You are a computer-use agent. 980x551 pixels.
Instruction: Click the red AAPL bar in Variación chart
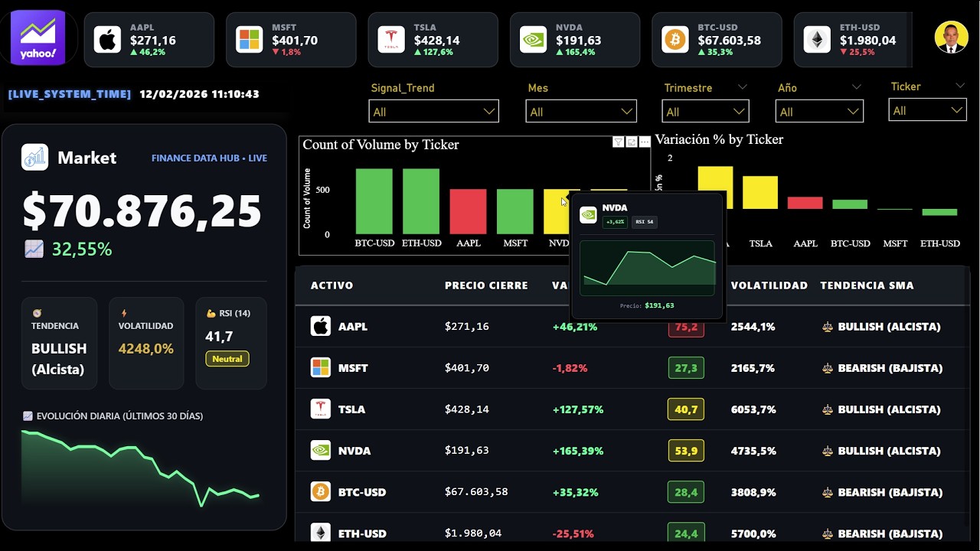[x=805, y=203]
